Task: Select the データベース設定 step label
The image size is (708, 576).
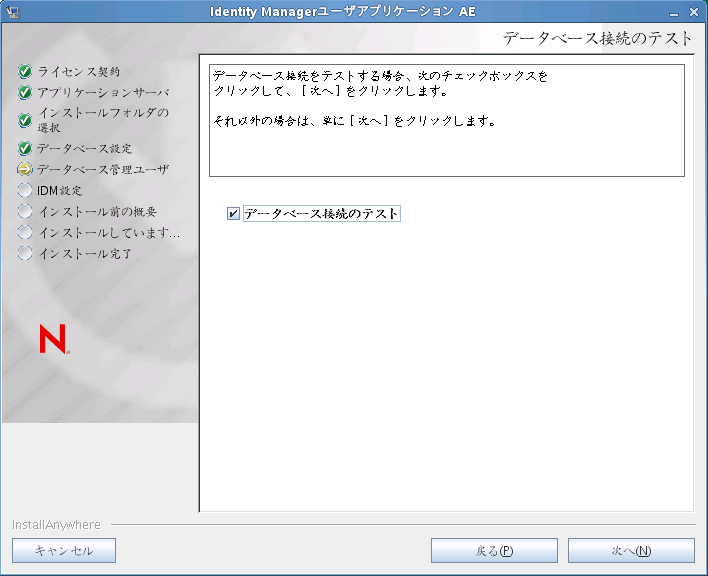Action: [84, 148]
